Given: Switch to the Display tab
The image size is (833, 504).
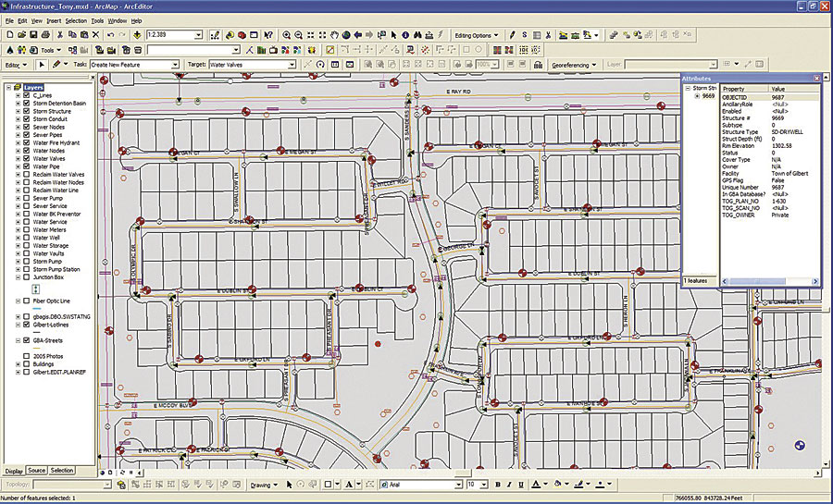Looking at the screenshot, I should point(14,471).
